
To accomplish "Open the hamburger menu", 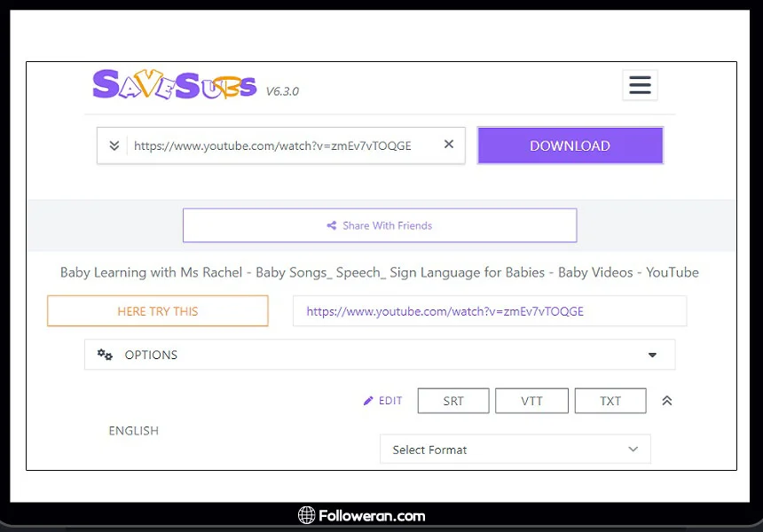I will tap(640, 85).
